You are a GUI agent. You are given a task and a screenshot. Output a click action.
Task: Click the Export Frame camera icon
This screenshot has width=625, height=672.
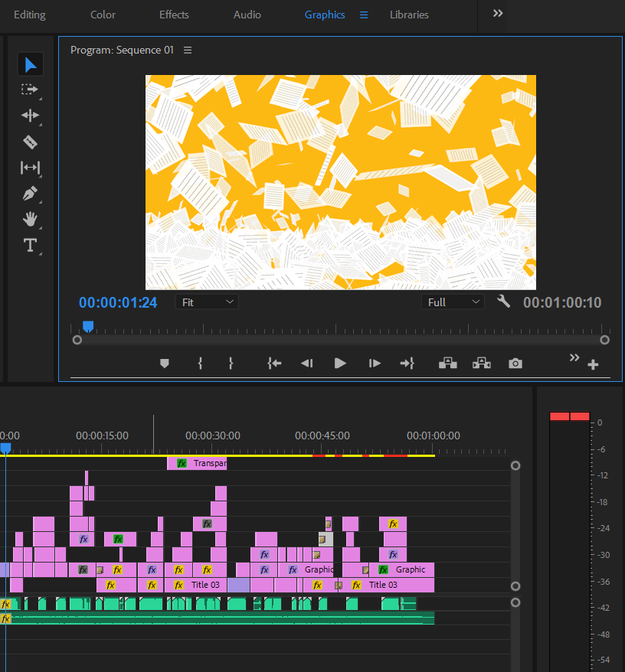(x=515, y=364)
